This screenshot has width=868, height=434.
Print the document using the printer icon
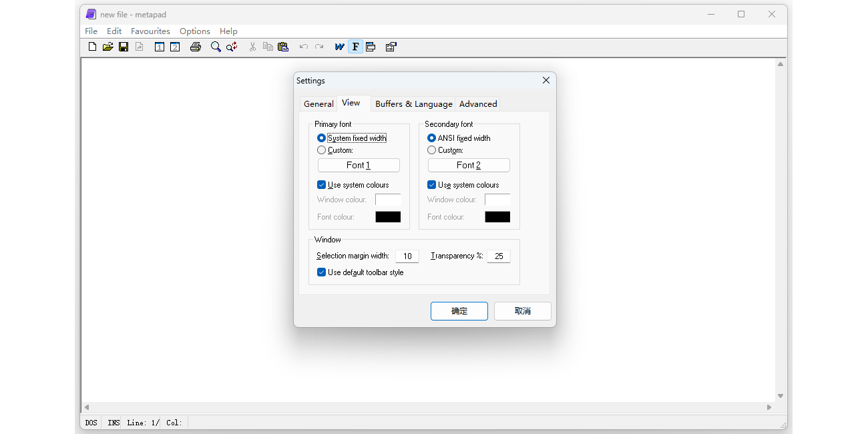point(196,47)
